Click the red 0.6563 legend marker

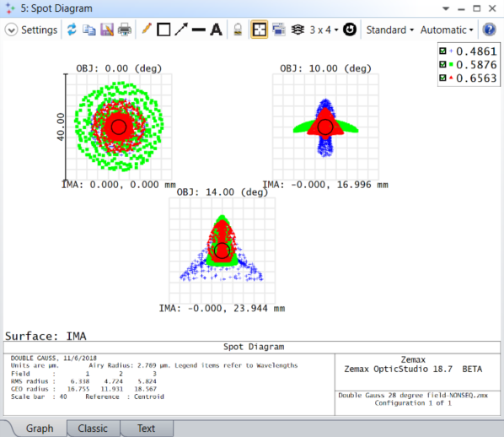point(451,78)
